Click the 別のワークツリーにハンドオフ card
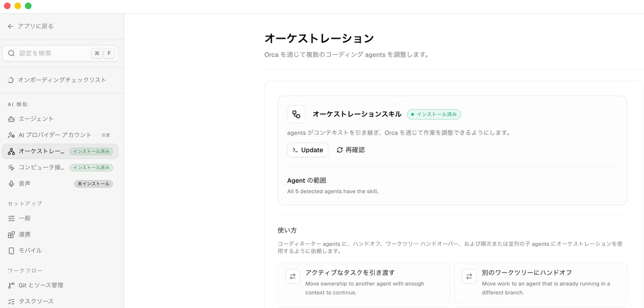 [540, 283]
